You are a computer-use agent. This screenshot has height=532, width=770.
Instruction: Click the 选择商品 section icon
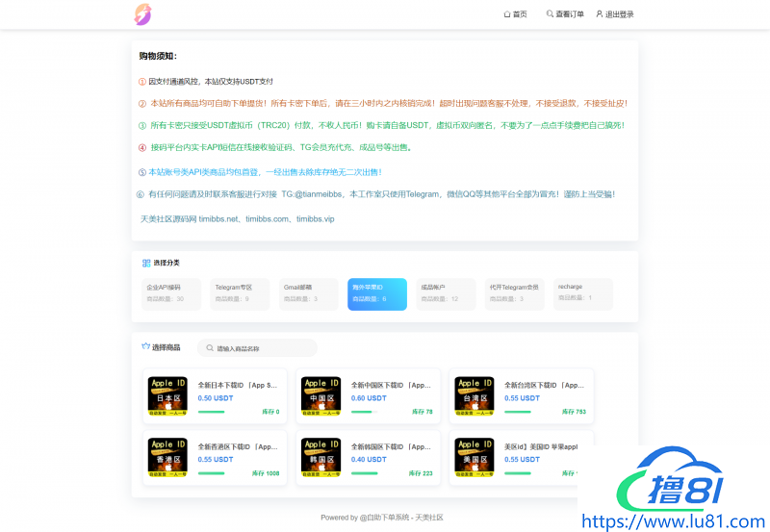tap(145, 347)
